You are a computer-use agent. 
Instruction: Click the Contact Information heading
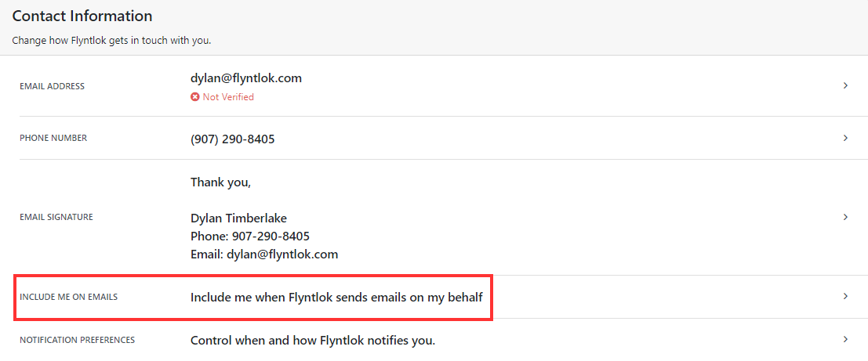pos(82,16)
